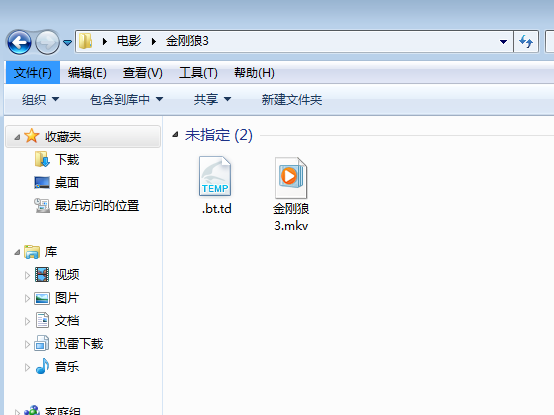Expand the 迅雷下载 library node
This screenshot has height=415, width=554.
tap(27, 344)
